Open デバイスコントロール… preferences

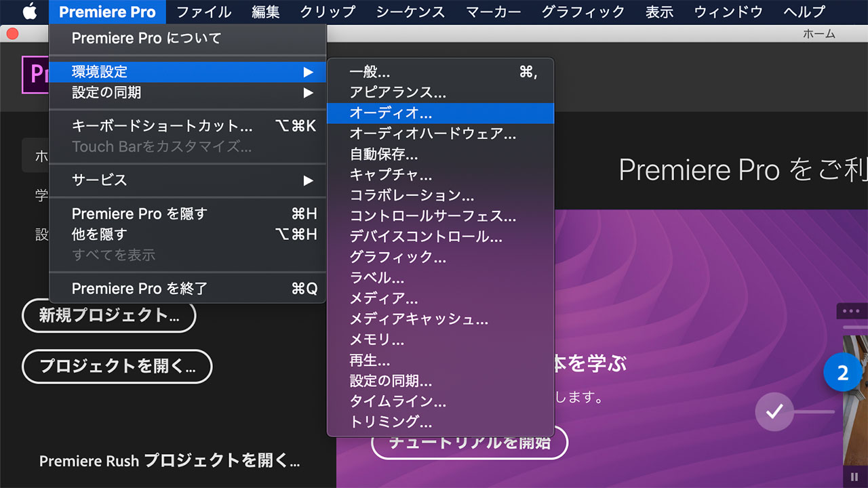[x=440, y=237]
